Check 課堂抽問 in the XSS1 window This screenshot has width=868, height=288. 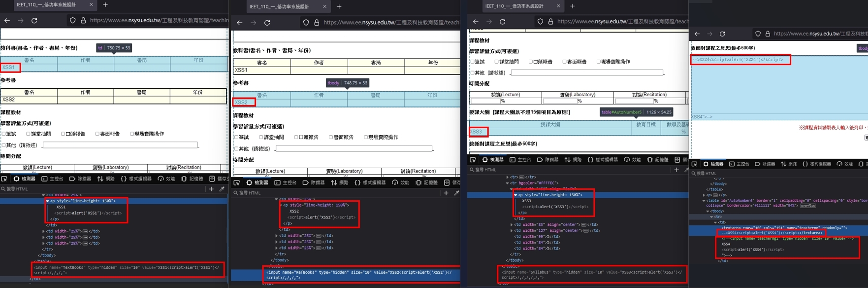point(28,134)
